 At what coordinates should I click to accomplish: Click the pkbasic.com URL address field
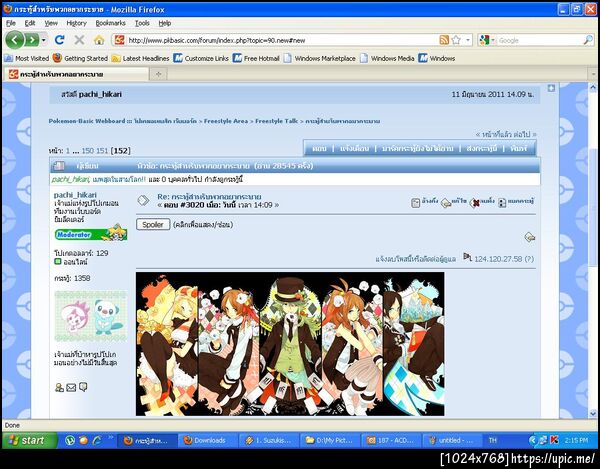pyautogui.click(x=281, y=40)
